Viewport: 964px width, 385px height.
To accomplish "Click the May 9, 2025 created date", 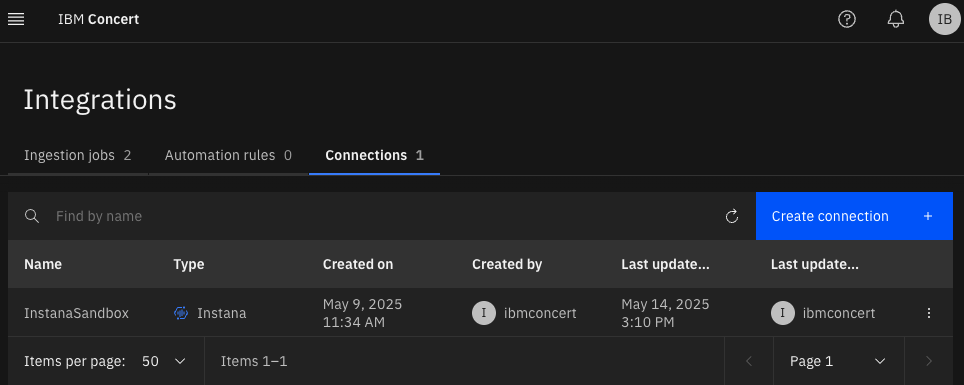I will 362,313.
